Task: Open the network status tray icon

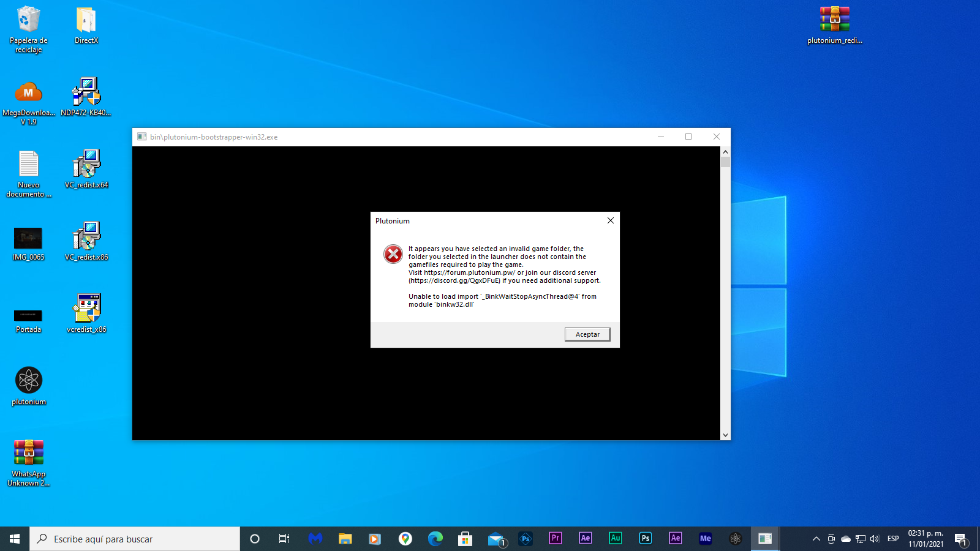Action: coord(861,539)
